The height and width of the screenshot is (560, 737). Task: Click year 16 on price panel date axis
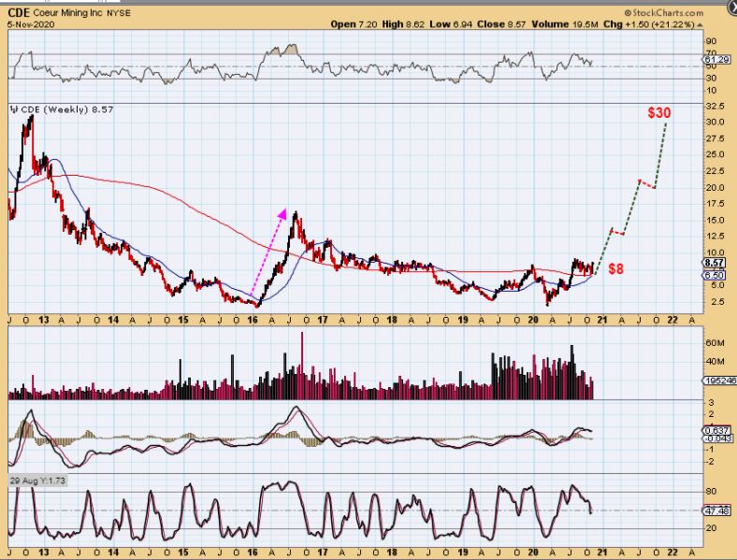pyautogui.click(x=253, y=320)
